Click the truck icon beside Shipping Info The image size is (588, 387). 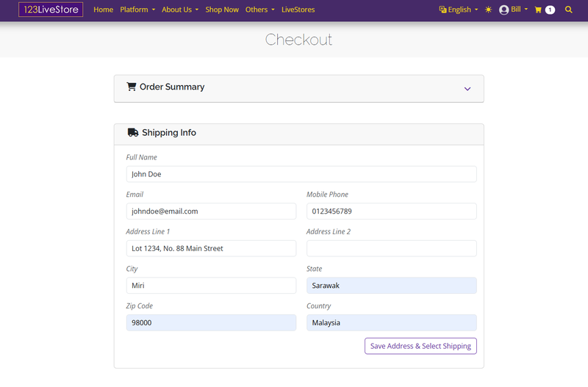click(133, 133)
